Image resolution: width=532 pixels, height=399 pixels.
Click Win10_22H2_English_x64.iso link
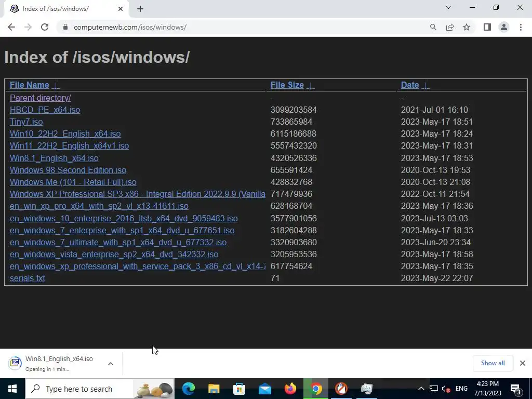pyautogui.click(x=65, y=134)
